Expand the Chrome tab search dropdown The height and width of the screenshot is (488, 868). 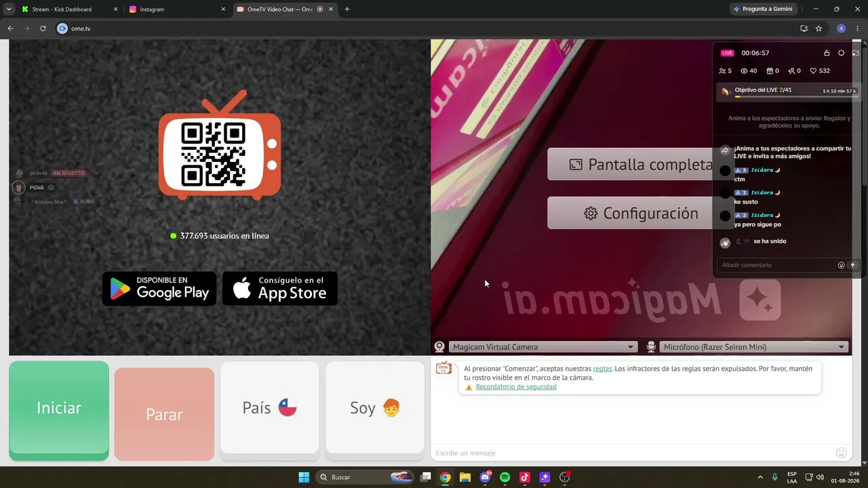pyautogui.click(x=9, y=9)
